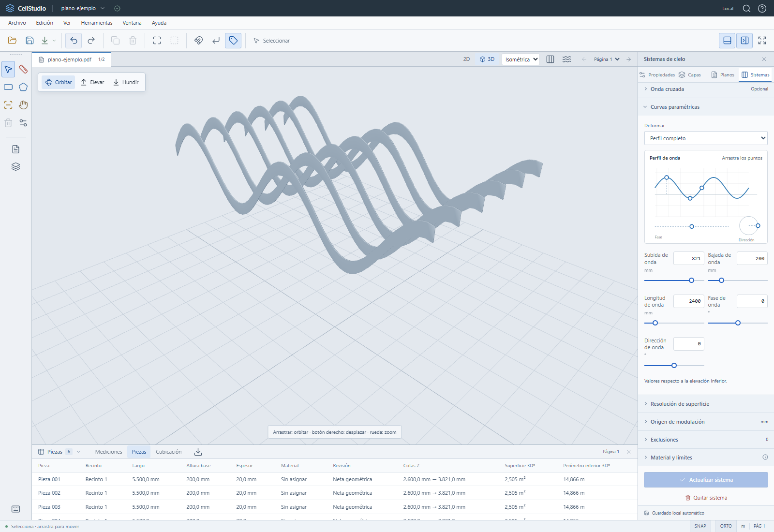This screenshot has width=774, height=532.
Task: Download the pieces table data
Action: point(198,452)
